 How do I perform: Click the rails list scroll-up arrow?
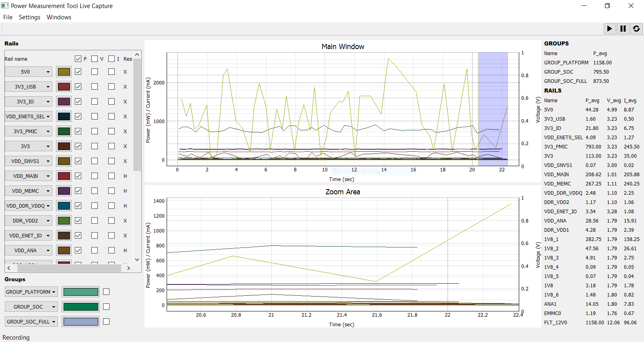[137, 54]
